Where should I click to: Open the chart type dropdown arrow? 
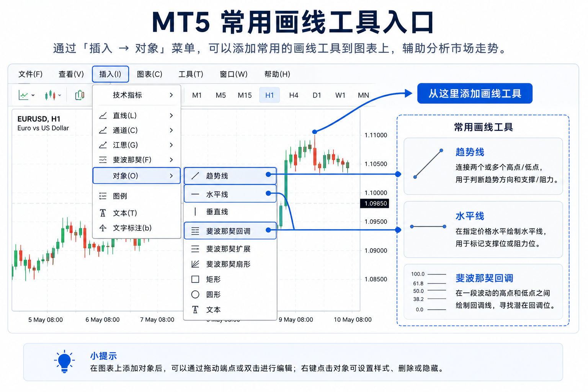33,95
